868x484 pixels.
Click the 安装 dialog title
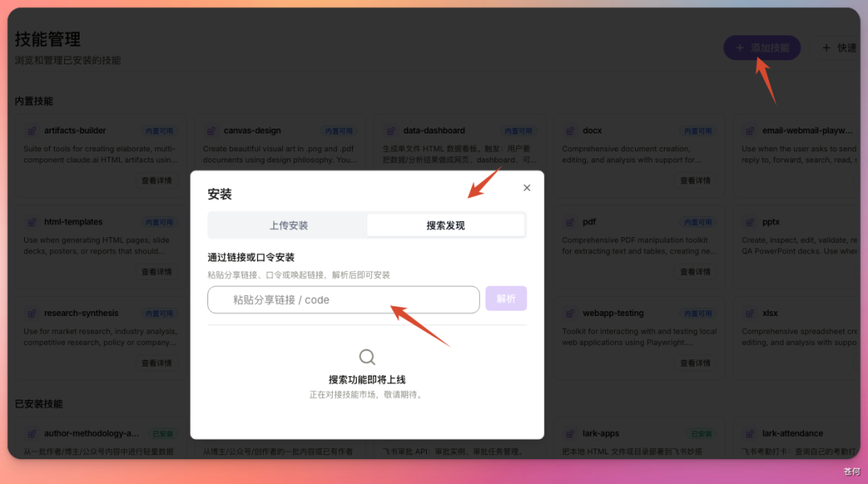(x=219, y=195)
